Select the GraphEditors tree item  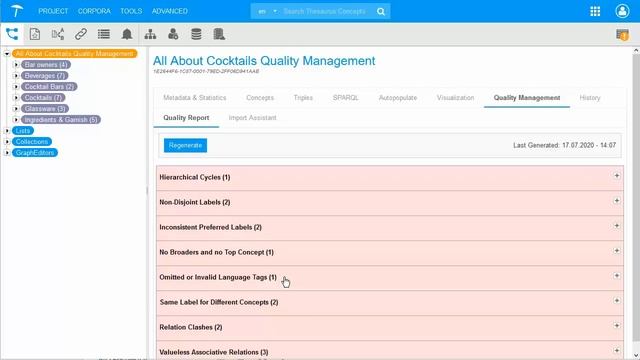(x=35, y=153)
